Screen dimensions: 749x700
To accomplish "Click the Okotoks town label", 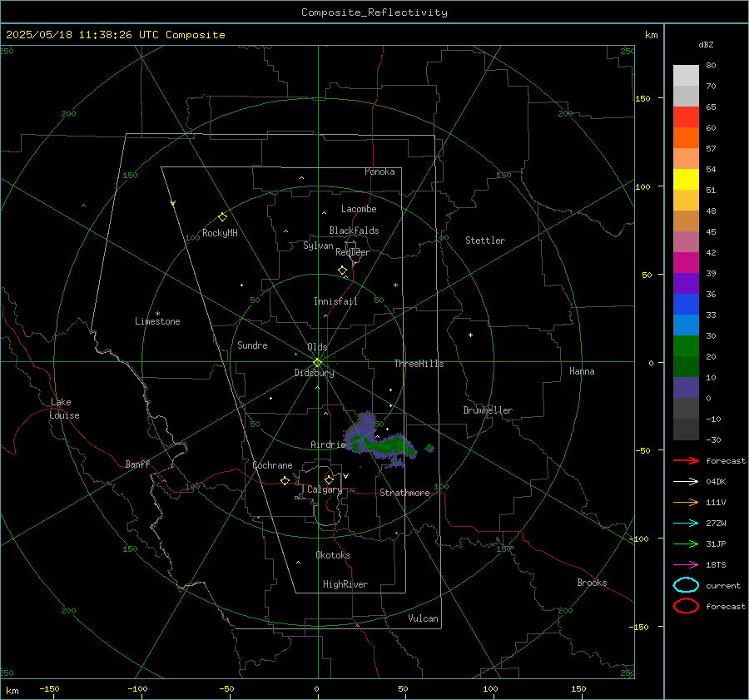I will click(333, 555).
